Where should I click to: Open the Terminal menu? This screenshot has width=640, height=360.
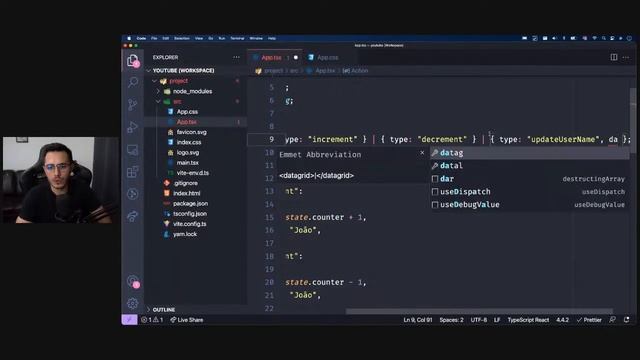[237, 38]
